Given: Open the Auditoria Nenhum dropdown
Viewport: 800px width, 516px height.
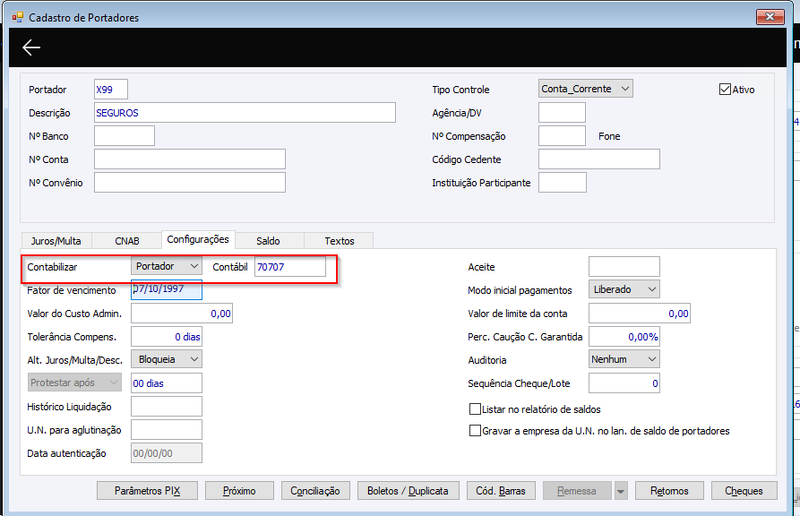Looking at the screenshot, I should 624,359.
